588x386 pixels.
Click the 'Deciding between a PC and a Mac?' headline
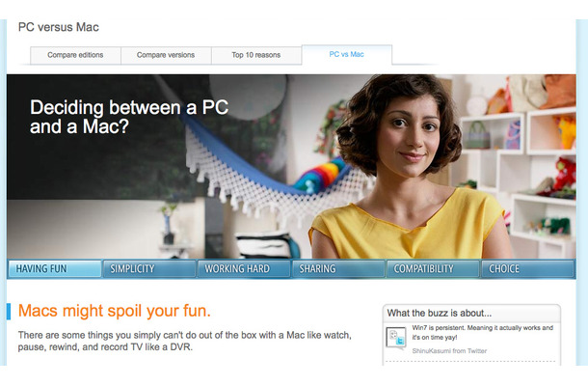click(x=129, y=117)
